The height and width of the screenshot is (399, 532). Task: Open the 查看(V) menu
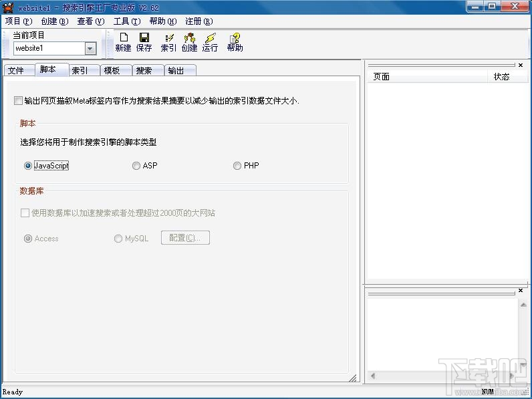(x=91, y=21)
